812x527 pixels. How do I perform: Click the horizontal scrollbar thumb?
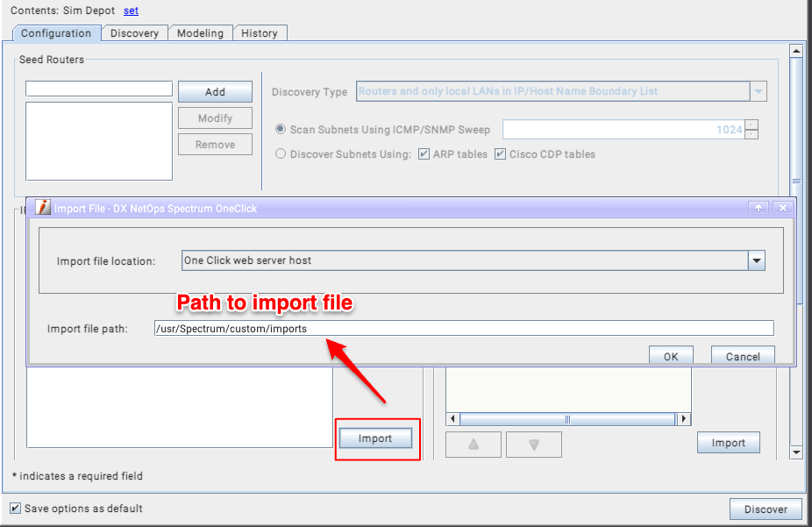(567, 419)
